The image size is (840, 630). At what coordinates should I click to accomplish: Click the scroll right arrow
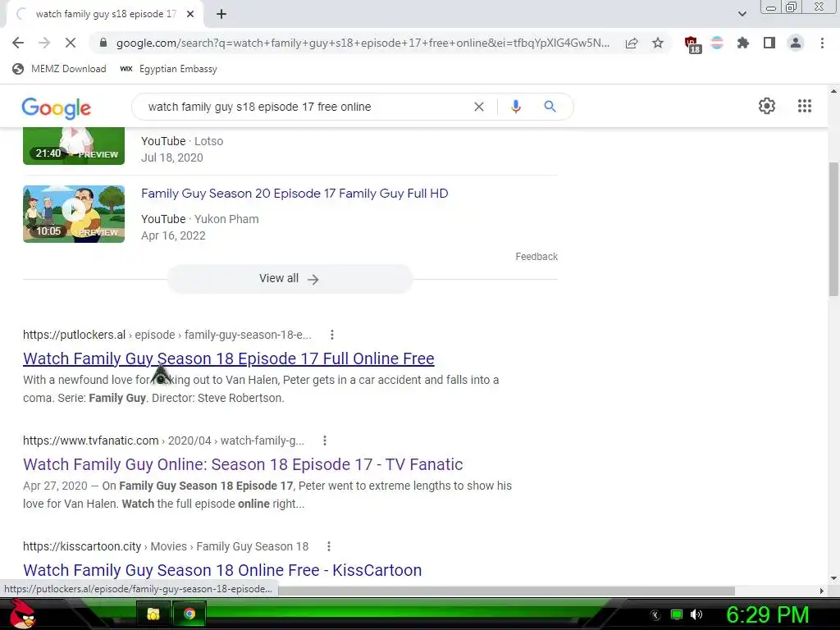tap(821, 591)
